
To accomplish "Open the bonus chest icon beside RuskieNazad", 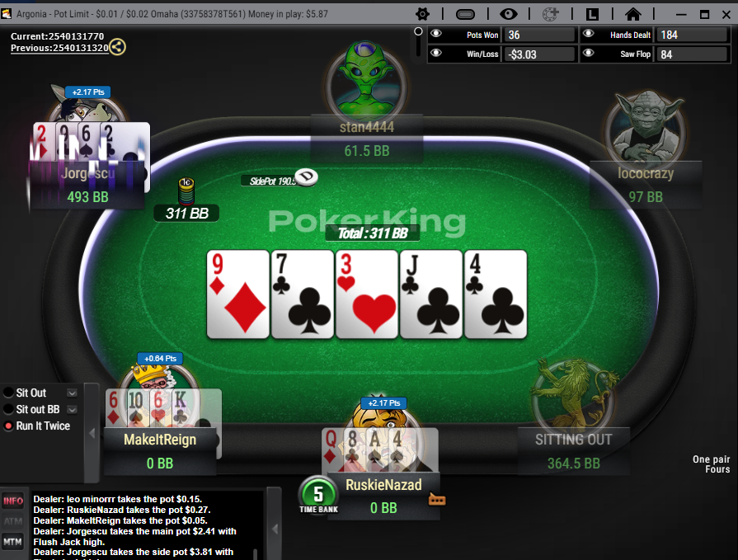I will (437, 499).
